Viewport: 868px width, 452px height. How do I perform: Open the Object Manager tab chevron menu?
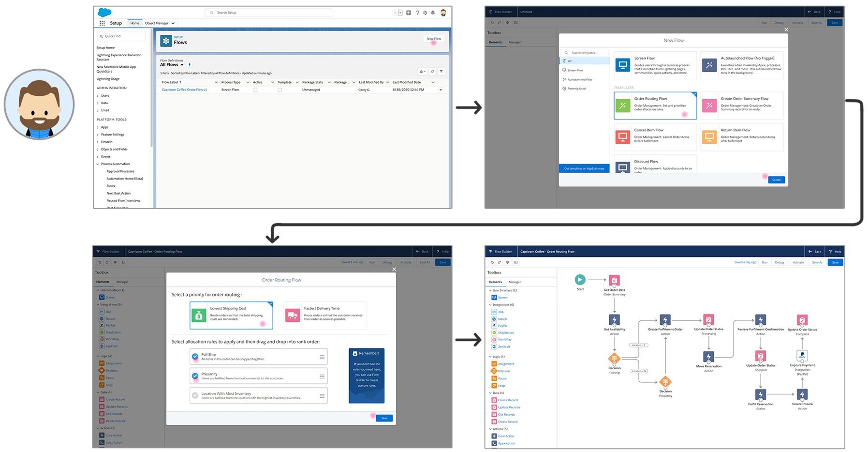click(173, 23)
